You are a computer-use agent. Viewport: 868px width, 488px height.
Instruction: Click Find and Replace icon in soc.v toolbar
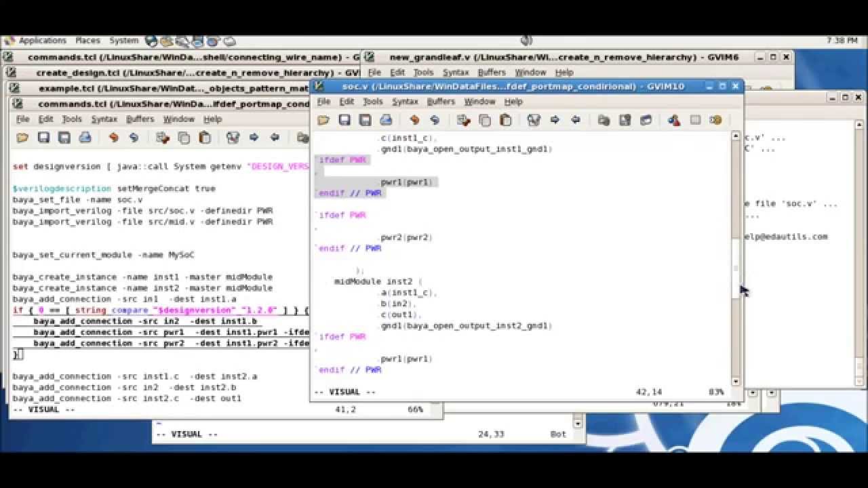(x=534, y=120)
